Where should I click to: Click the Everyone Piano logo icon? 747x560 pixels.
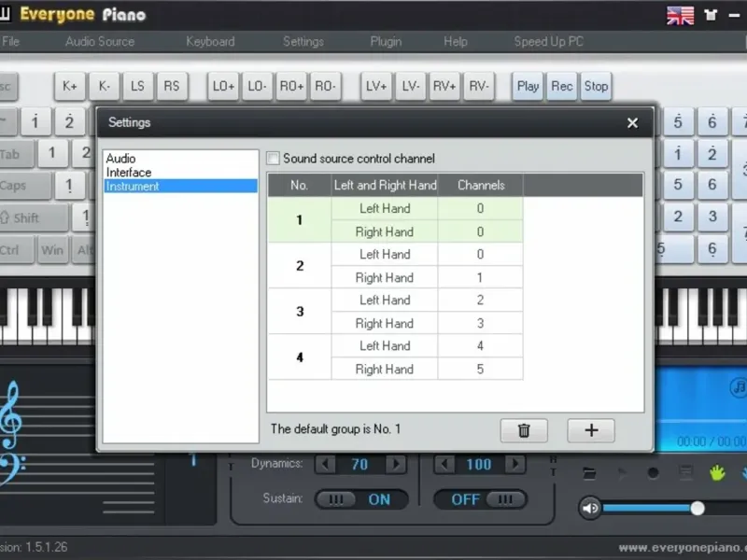5,14
